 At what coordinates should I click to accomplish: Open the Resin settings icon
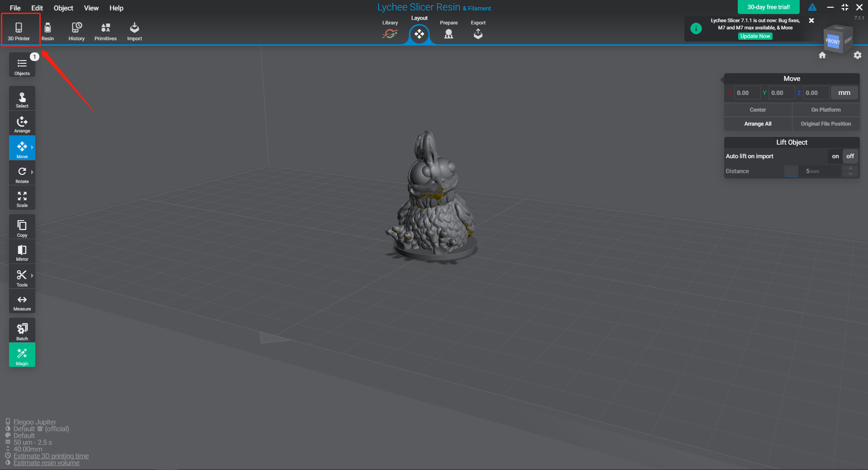point(47,31)
